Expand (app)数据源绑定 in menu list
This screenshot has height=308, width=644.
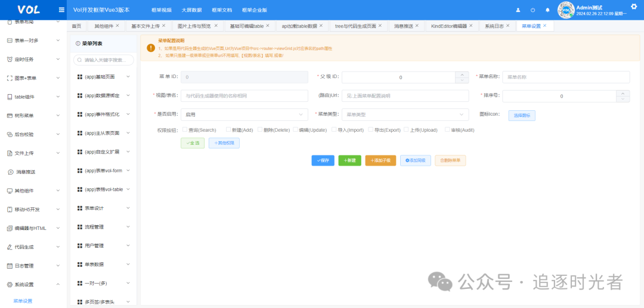128,95
